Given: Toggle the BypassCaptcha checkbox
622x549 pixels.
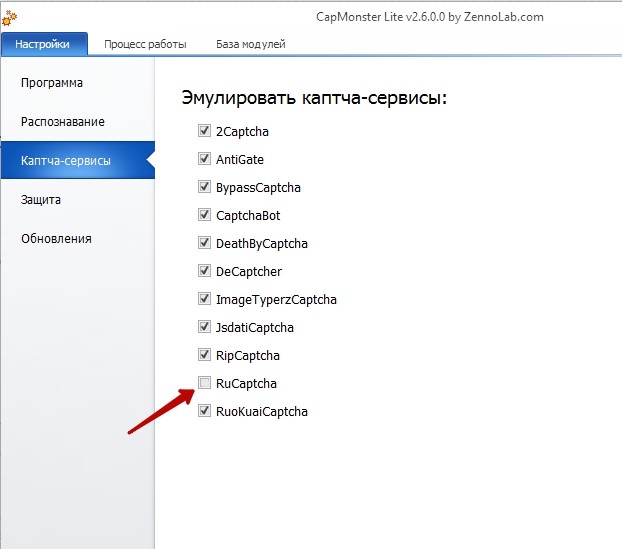Looking at the screenshot, I should pyautogui.click(x=204, y=186).
